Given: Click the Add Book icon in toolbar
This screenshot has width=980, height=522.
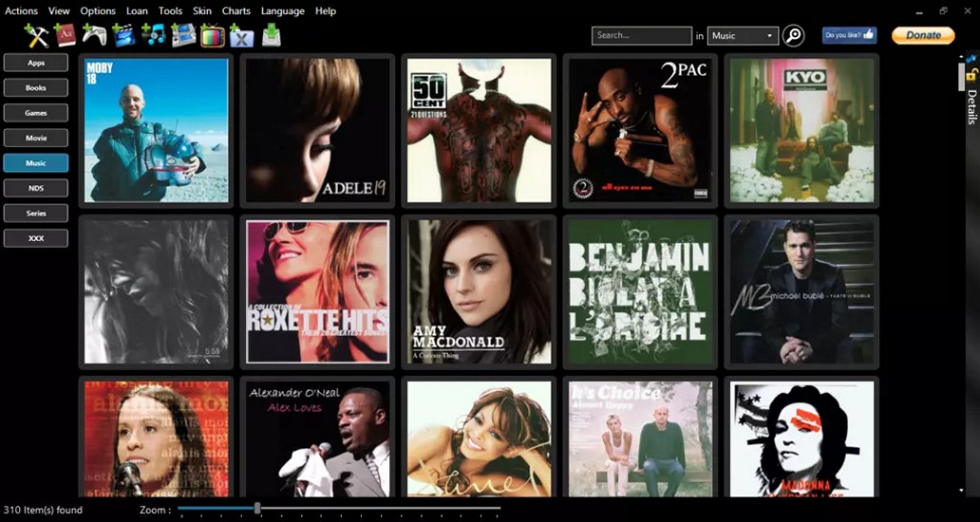Looking at the screenshot, I should pyautogui.click(x=65, y=34).
